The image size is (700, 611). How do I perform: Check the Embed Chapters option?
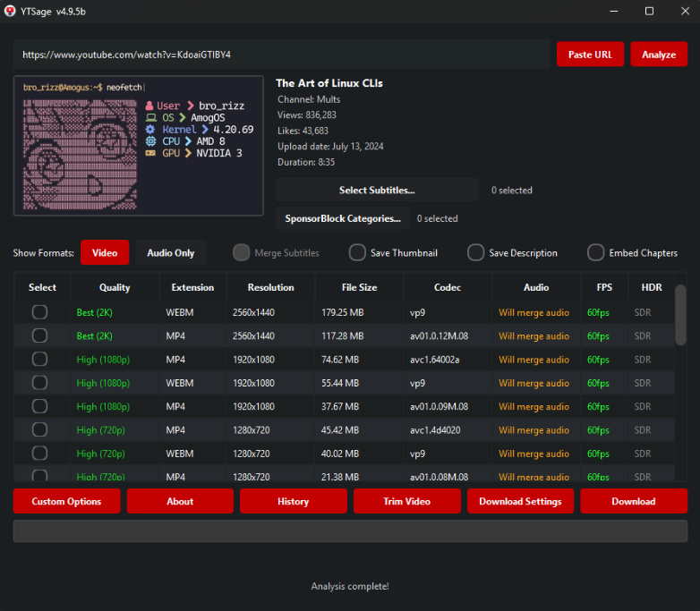(x=595, y=252)
